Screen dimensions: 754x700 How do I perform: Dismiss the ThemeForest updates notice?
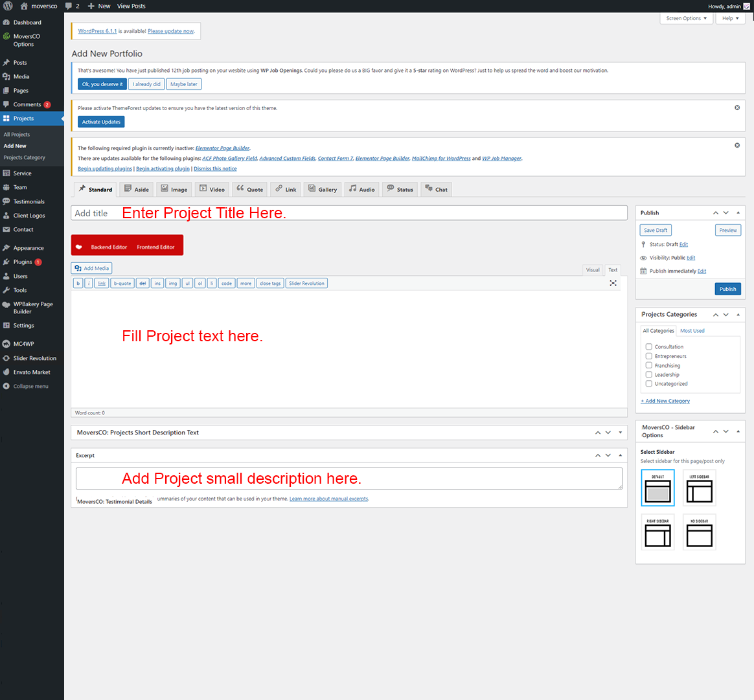(x=737, y=107)
